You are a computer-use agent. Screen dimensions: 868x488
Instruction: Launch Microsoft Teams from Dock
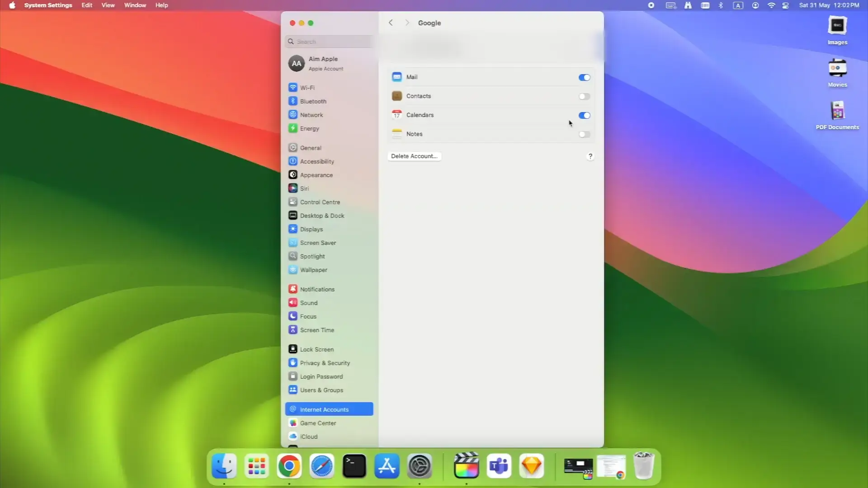pos(499,466)
